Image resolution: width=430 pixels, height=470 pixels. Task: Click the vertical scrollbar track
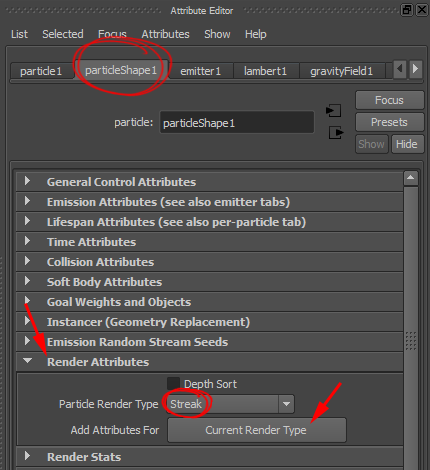point(411,327)
